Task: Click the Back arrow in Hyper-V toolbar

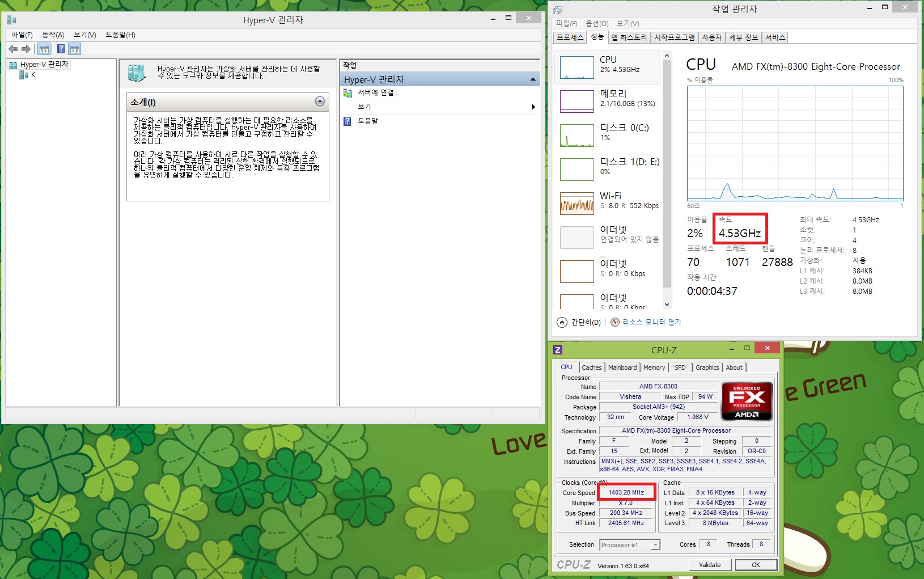Action: tap(13, 49)
